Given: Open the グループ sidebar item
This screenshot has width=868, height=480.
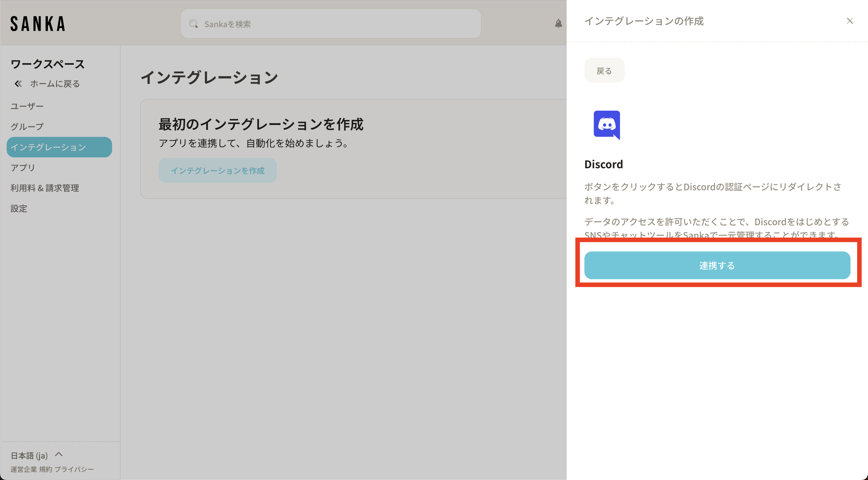Looking at the screenshot, I should [27, 127].
